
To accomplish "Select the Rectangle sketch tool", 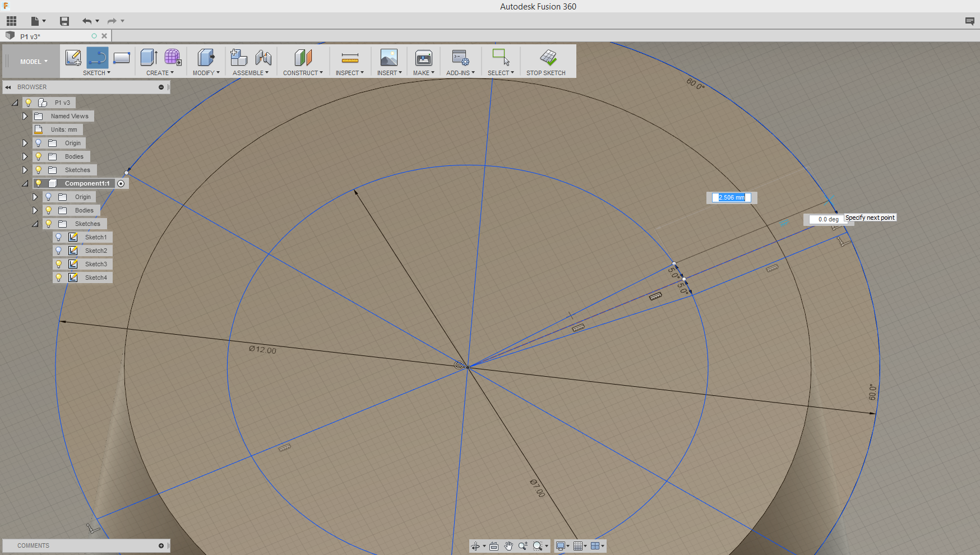I will (122, 57).
